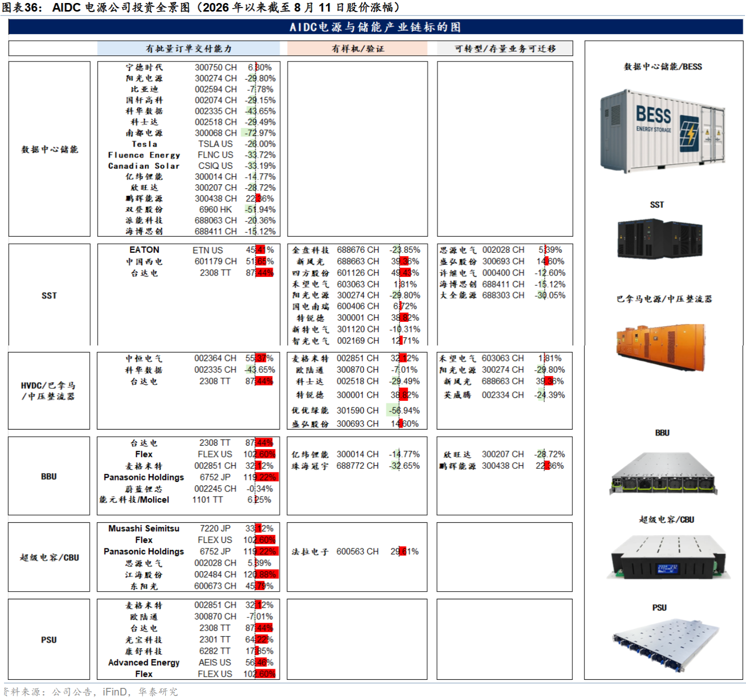The image size is (746, 700).
Task: Select the '法拉电子' company name
Action: [310, 552]
